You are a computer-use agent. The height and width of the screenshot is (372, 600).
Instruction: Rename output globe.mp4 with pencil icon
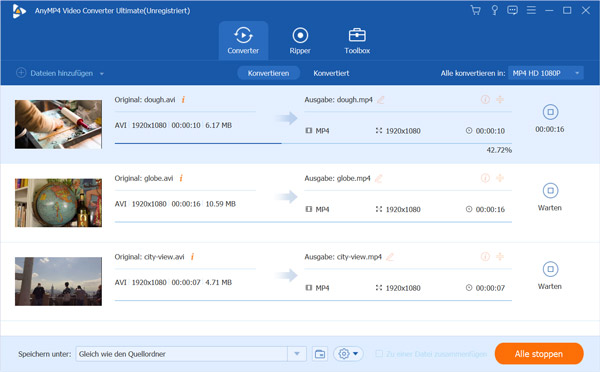tap(378, 178)
